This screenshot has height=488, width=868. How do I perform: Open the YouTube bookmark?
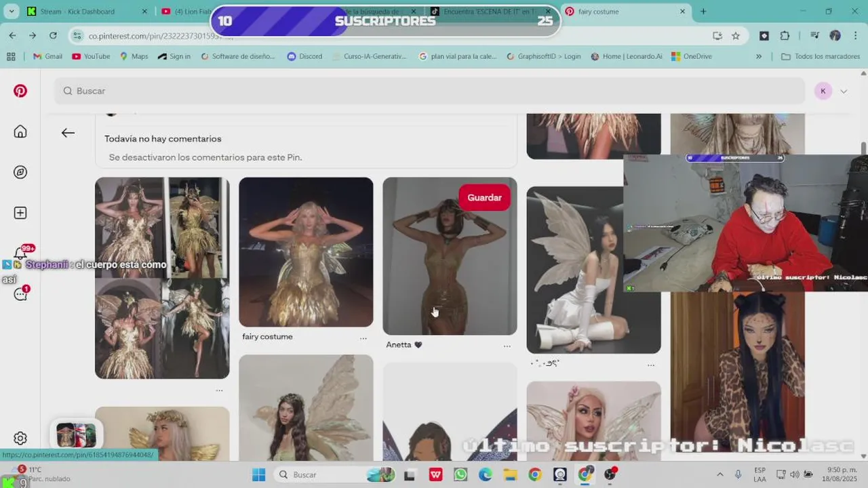pos(91,56)
